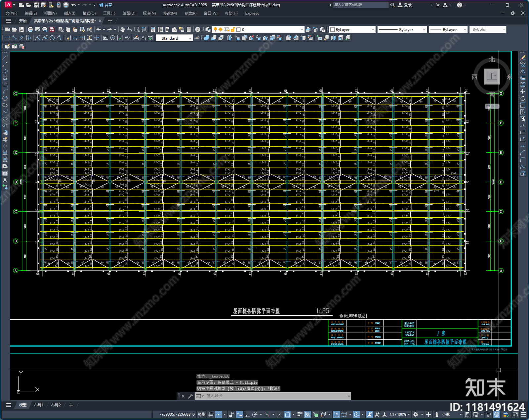Select the Hatch tool in left toolbar
The width and height of the screenshot is (529, 420).
(x=5, y=153)
